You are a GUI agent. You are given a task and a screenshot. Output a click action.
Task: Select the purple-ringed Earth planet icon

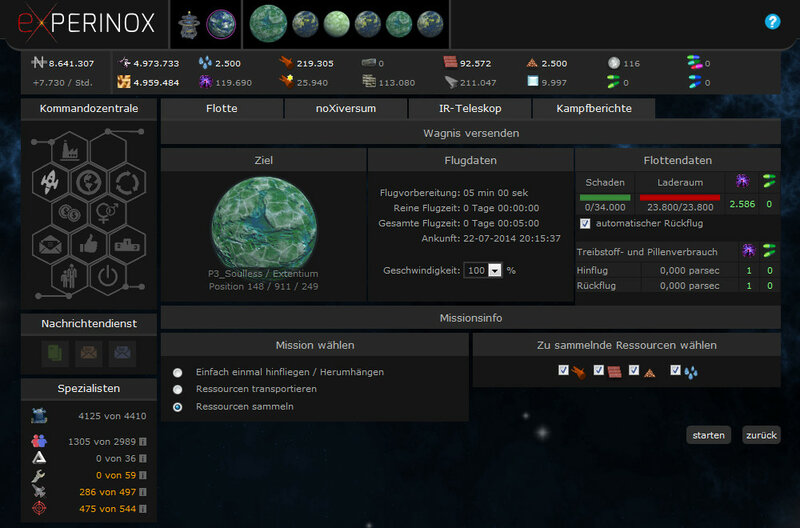click(x=221, y=24)
